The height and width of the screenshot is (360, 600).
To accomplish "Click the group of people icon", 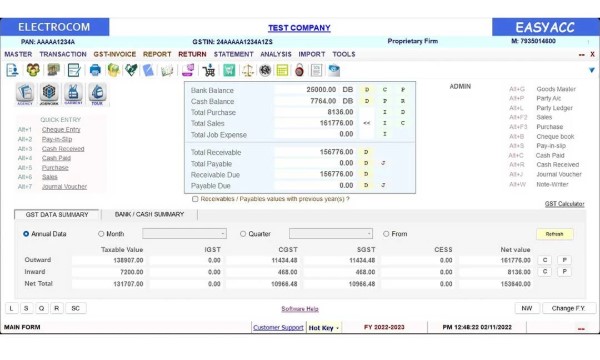I will [x=33, y=70].
